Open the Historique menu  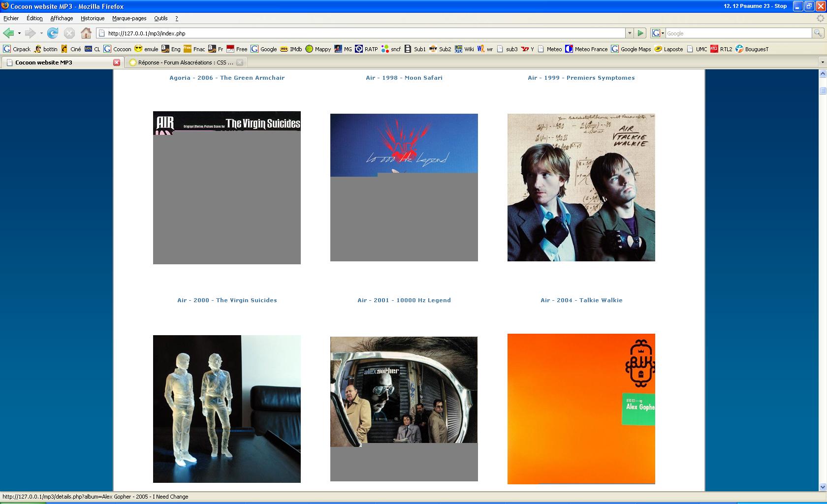(93, 18)
